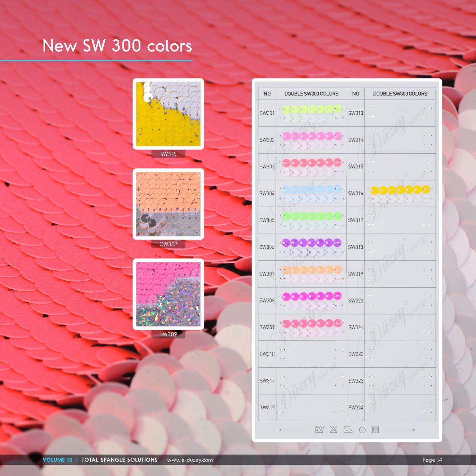The width and height of the screenshot is (476, 476).
Task: Click the do-not-tumble-dry crossed square icon
Action: (x=375, y=430)
